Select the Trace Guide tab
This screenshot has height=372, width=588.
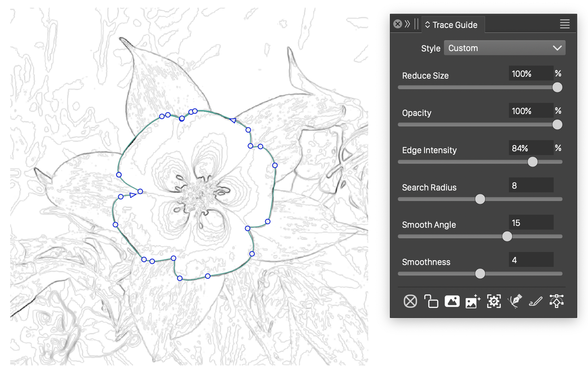[x=455, y=25]
